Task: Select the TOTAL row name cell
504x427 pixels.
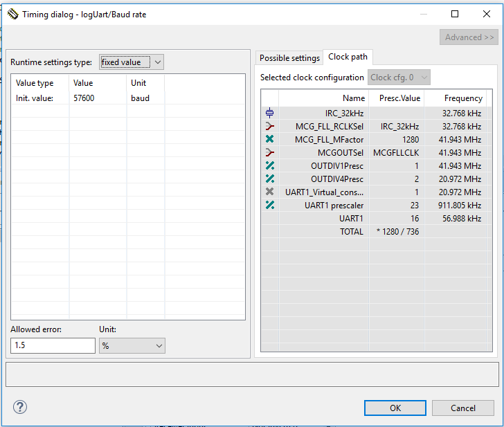Action: pos(324,232)
